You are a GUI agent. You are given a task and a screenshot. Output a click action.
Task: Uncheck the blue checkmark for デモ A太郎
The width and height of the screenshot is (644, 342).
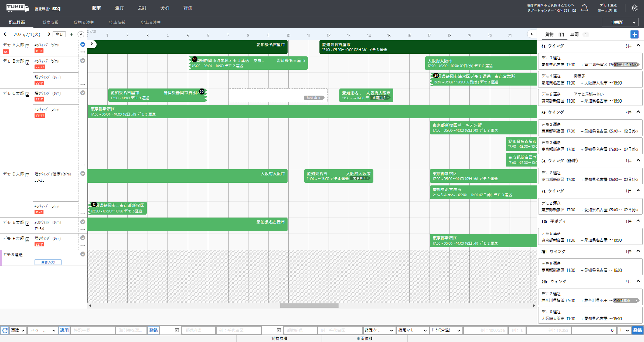tap(83, 44)
